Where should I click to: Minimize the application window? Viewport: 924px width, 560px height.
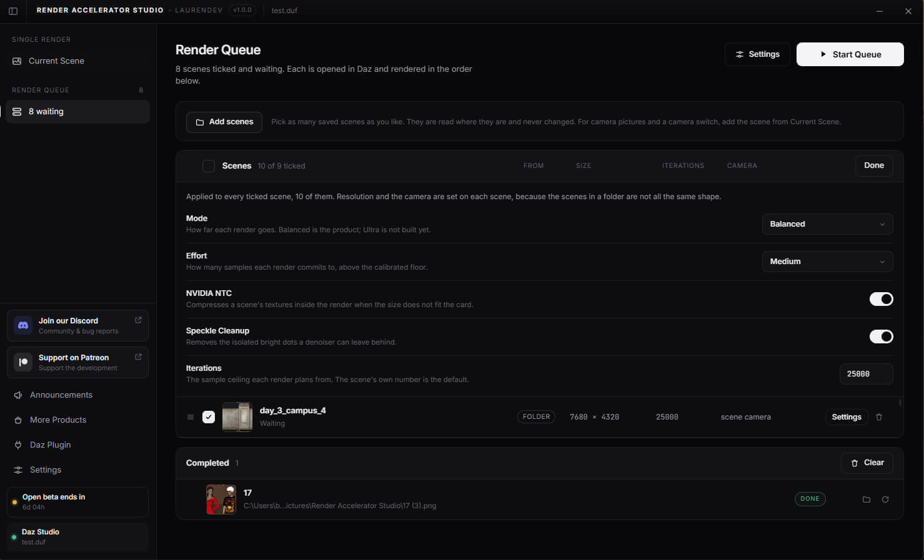[880, 11]
